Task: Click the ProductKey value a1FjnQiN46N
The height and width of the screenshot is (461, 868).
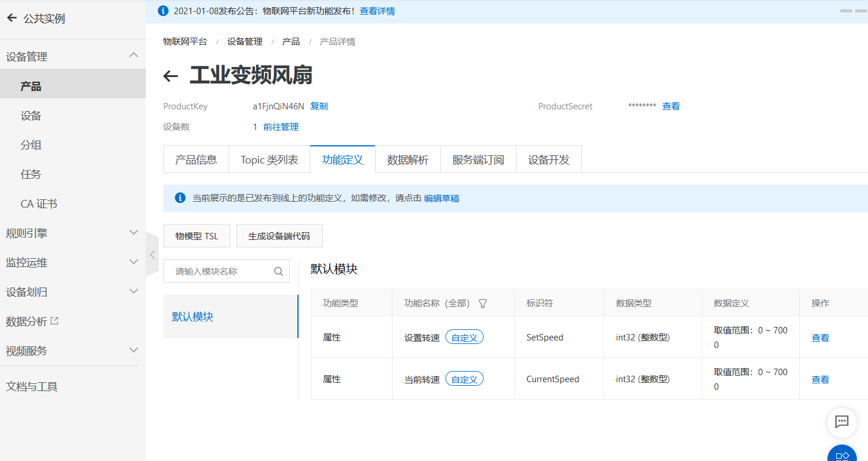Action: (279, 106)
